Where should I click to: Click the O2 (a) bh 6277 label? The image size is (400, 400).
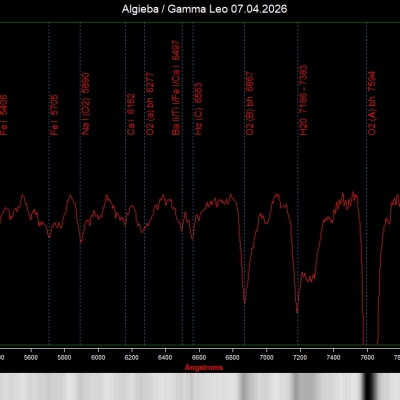[x=150, y=104]
